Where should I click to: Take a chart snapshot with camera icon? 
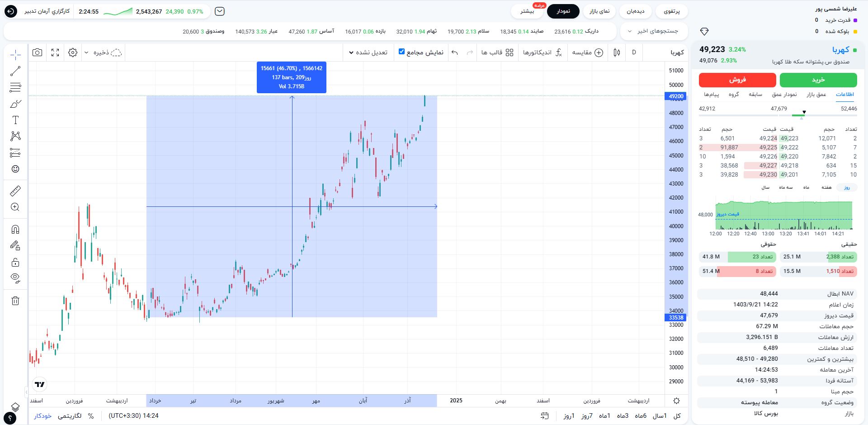[x=38, y=53]
